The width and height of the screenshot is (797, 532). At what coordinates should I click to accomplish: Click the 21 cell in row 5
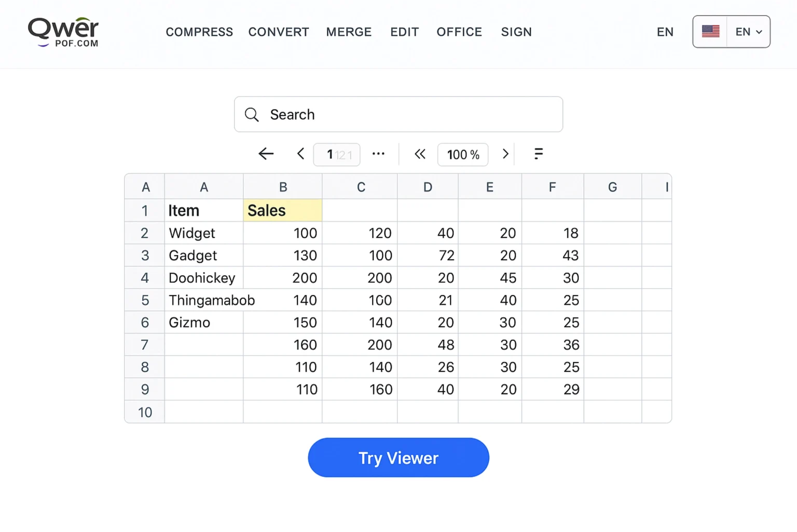pyautogui.click(x=428, y=300)
